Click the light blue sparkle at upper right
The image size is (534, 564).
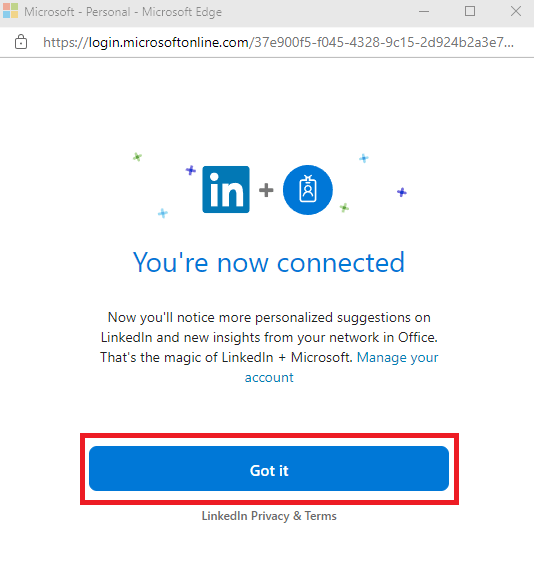point(364,158)
